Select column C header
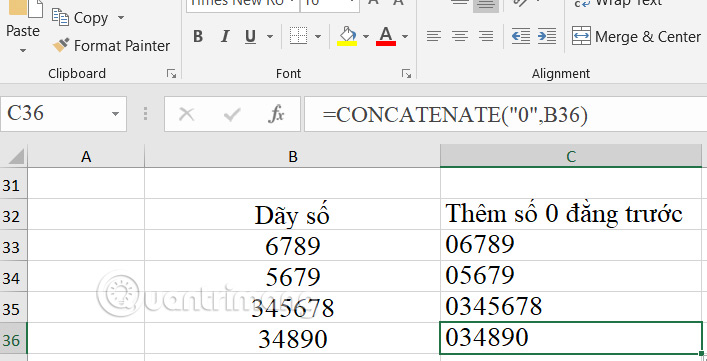707x361 pixels. (571, 156)
